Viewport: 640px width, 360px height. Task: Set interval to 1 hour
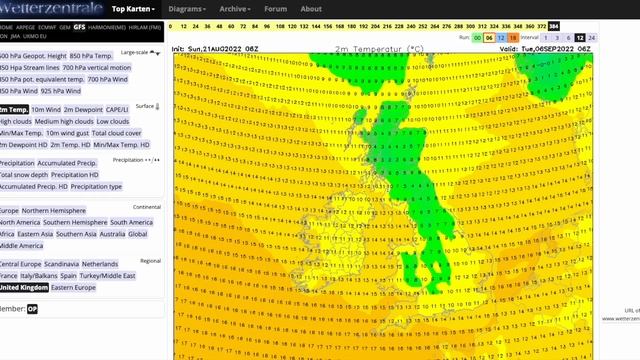tap(546, 38)
